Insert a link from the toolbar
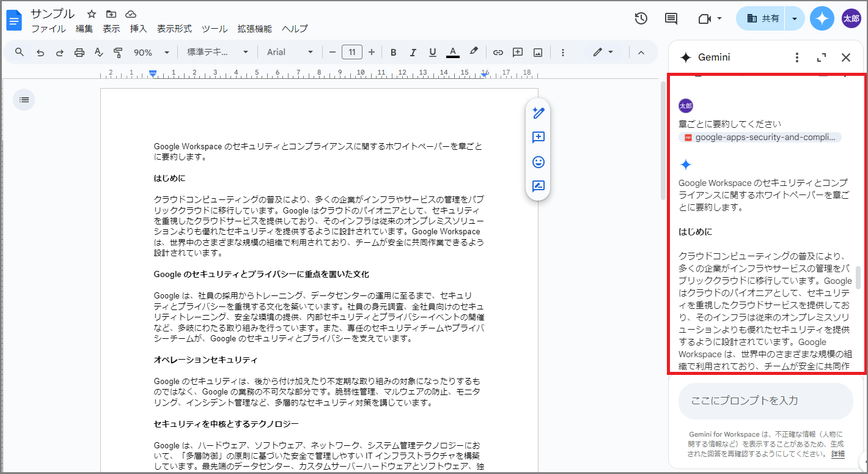The image size is (868, 474). [498, 52]
